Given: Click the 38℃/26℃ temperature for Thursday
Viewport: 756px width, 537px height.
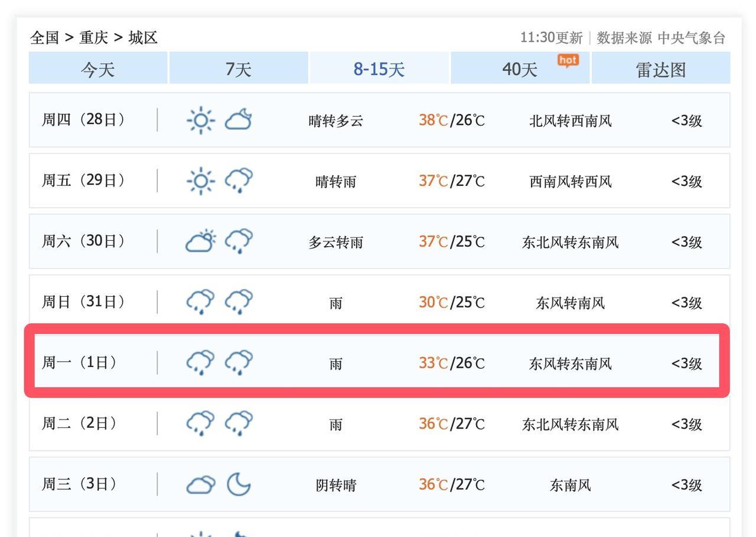Looking at the screenshot, I should pos(452,120).
